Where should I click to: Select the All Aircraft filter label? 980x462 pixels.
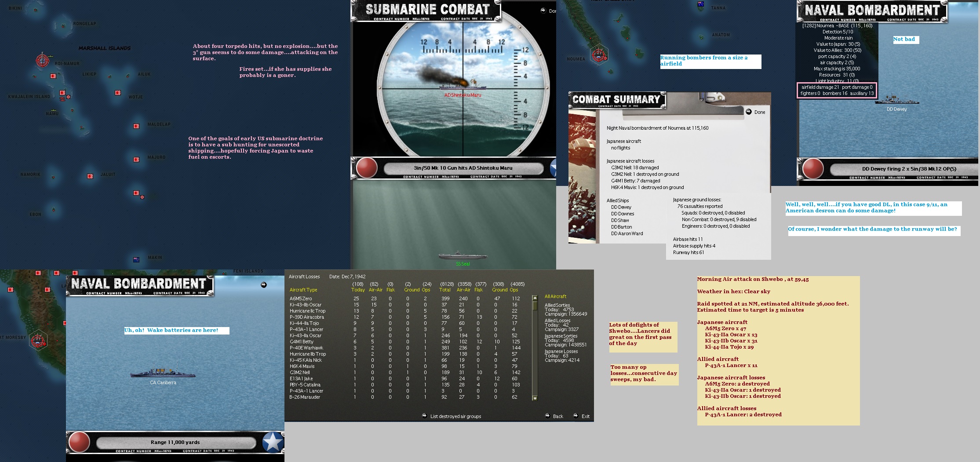click(555, 296)
